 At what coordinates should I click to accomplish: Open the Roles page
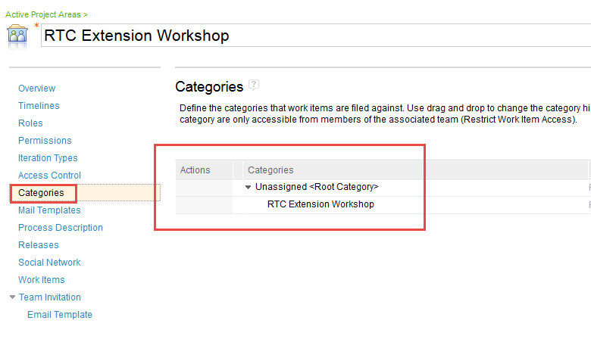(30, 123)
